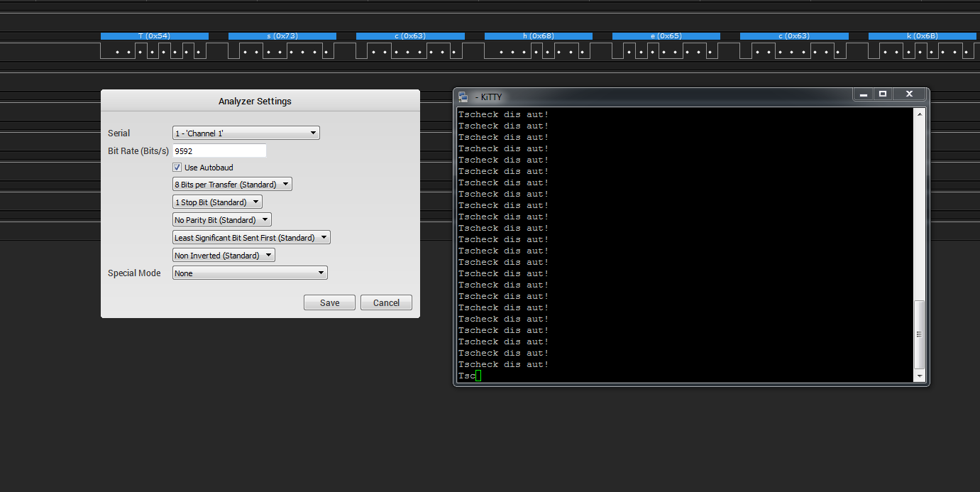Maximize the KiTTY window
980x492 pixels.
(x=883, y=94)
